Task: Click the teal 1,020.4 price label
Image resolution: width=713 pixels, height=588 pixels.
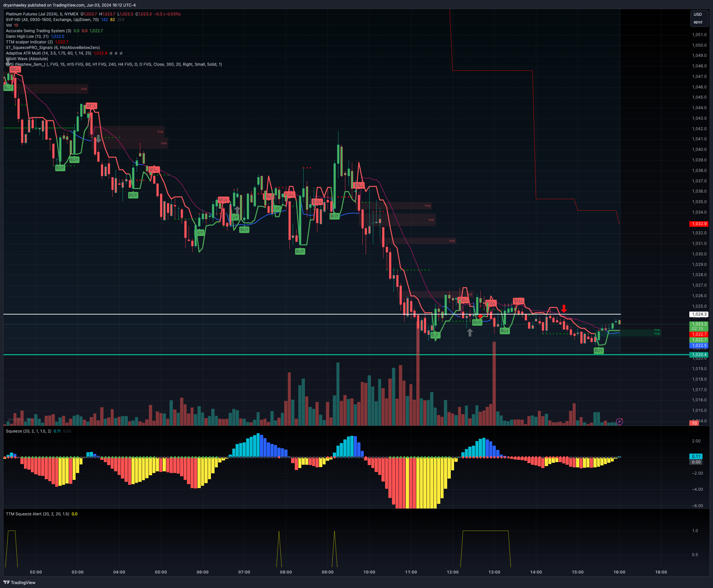Action: pyautogui.click(x=699, y=355)
